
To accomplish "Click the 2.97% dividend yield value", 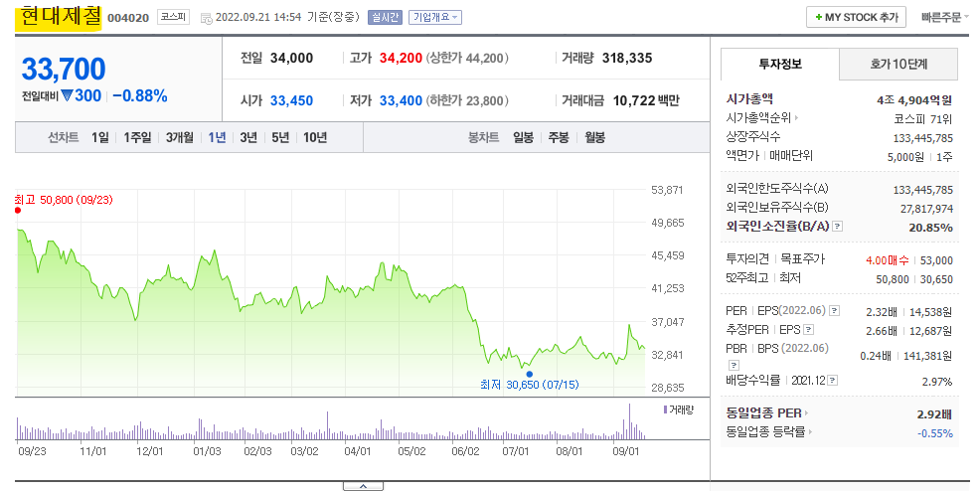I will [x=937, y=381].
